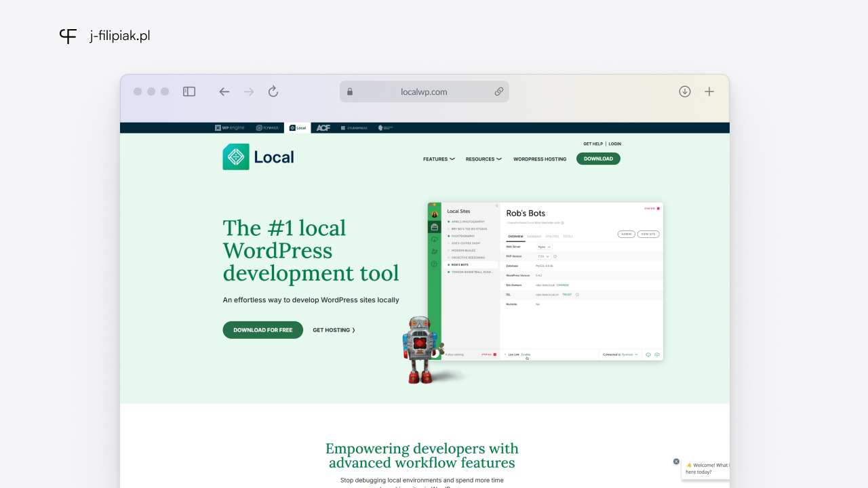The height and width of the screenshot is (488, 868).
Task: Select the Towson Basketball Academy site
Action: click(x=471, y=272)
